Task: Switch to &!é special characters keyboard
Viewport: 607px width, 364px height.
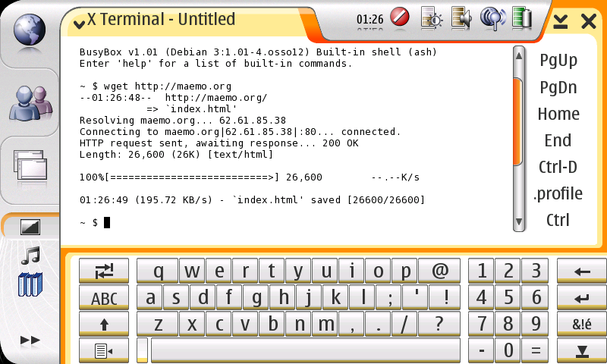Action: click(x=582, y=324)
